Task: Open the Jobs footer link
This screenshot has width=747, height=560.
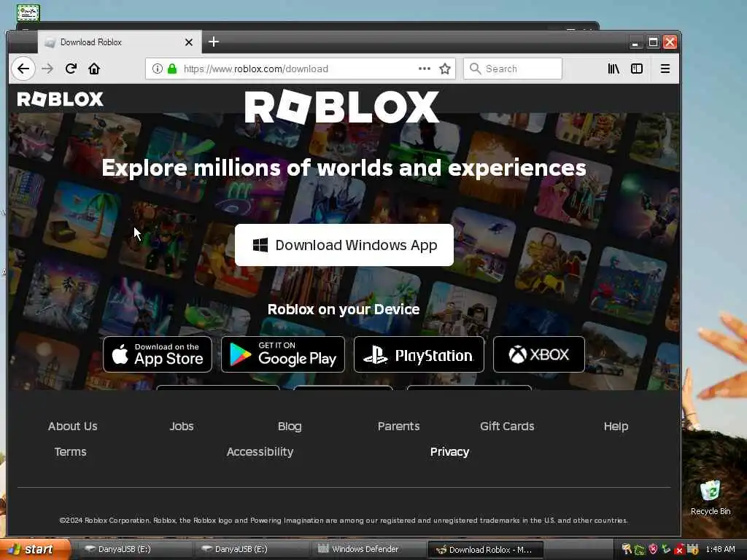Action: pyautogui.click(x=182, y=426)
